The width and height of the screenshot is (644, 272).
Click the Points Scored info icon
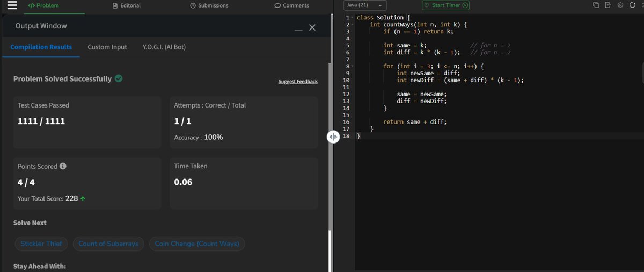63,166
